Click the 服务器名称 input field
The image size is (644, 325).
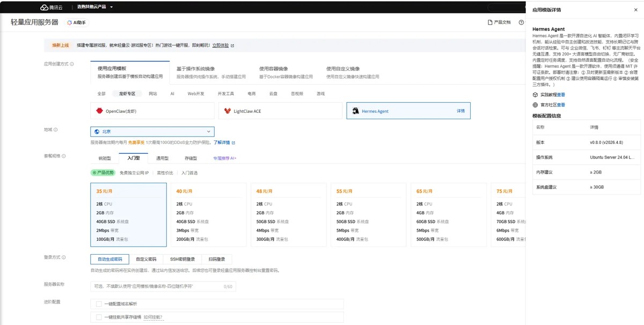[163, 286]
